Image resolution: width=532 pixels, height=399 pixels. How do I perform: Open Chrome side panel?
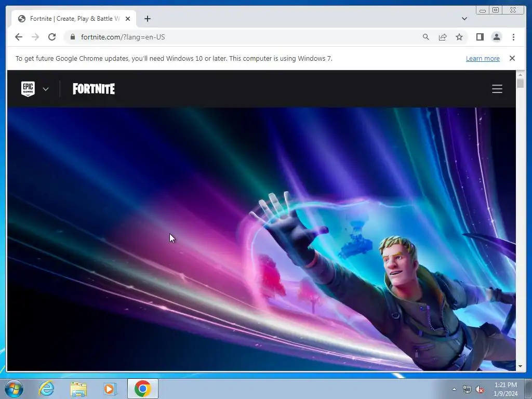tap(480, 37)
